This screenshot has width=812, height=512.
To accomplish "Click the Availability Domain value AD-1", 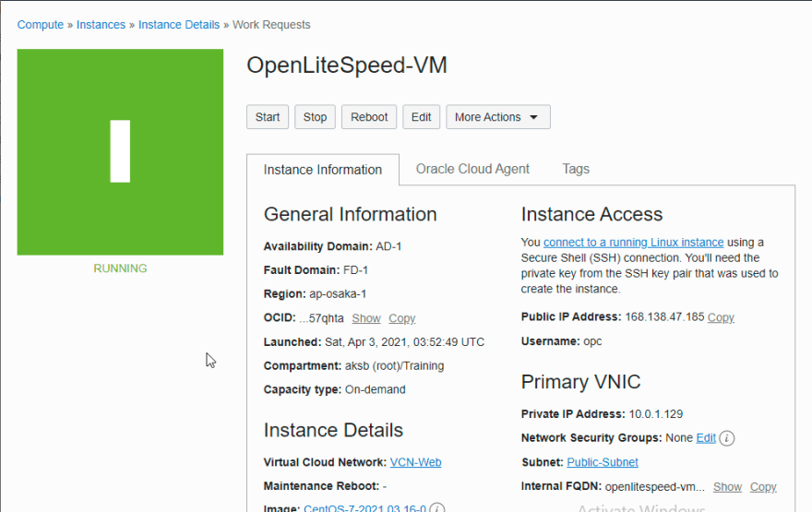I will [388, 246].
